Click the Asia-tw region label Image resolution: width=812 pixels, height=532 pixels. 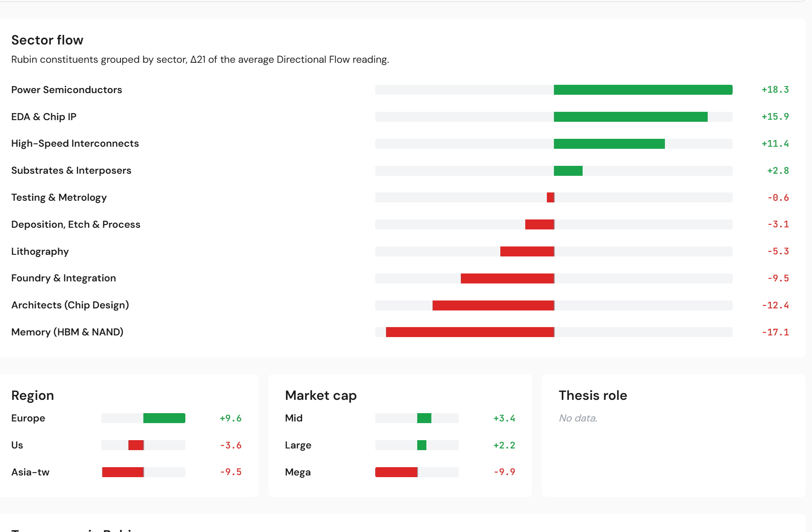tap(30, 472)
